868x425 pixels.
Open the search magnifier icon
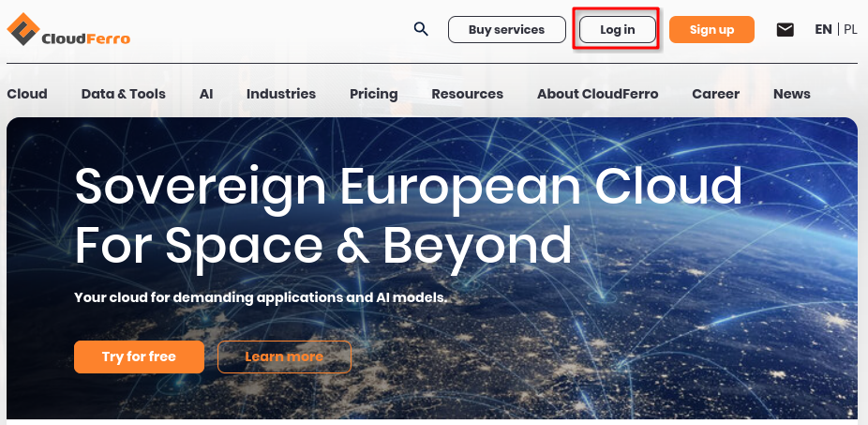coord(421,29)
